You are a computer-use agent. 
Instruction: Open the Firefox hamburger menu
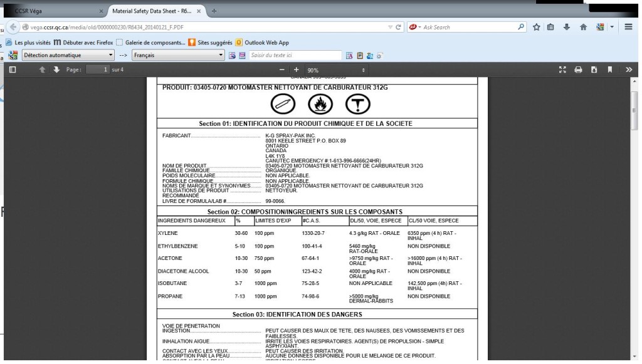pyautogui.click(x=628, y=27)
